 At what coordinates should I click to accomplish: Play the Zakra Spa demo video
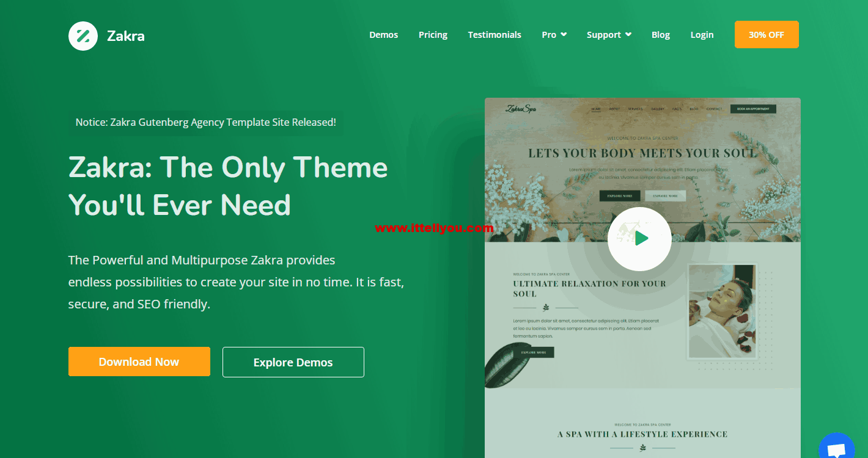[639, 239]
